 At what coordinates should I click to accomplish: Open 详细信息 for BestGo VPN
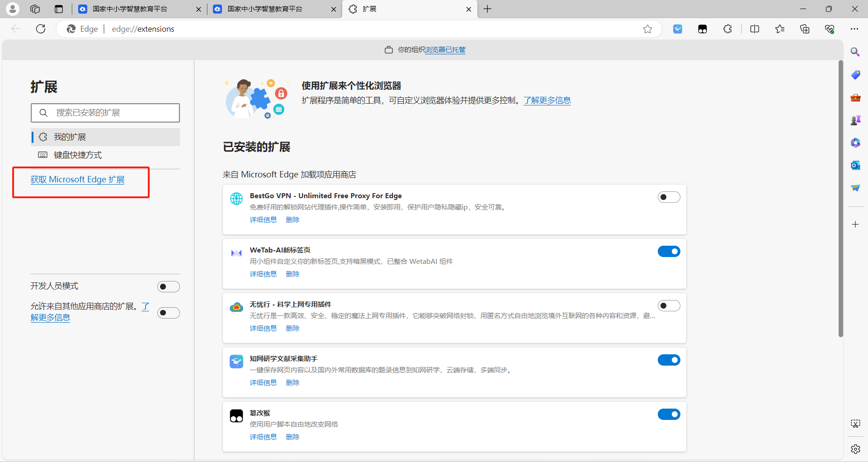(263, 220)
